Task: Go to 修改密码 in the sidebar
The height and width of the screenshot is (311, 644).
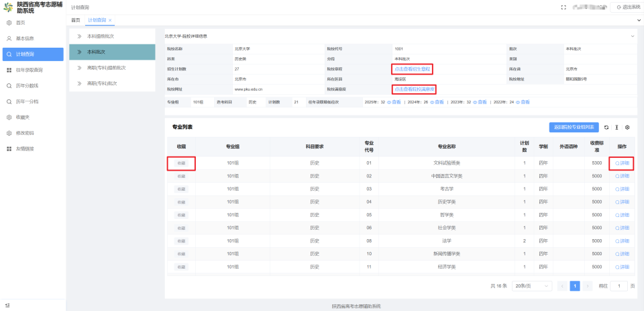Action: pyautogui.click(x=33, y=133)
